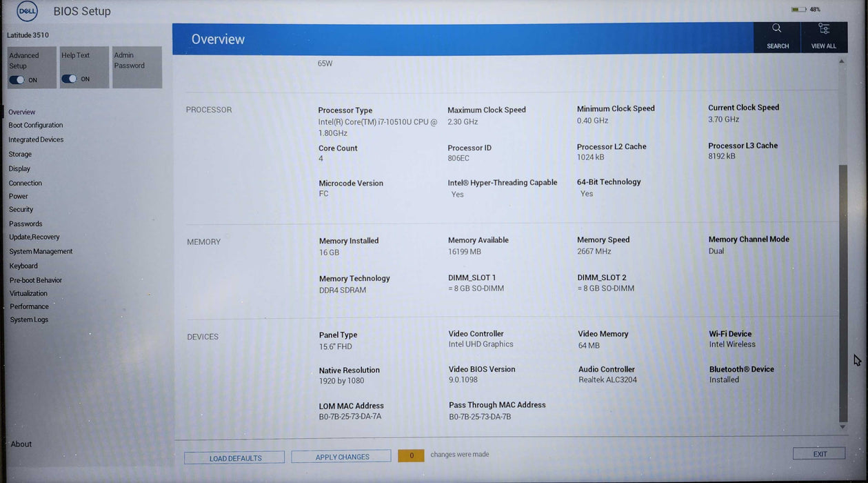This screenshot has height=483, width=868.
Task: Click the Search icon
Action: [777, 36]
